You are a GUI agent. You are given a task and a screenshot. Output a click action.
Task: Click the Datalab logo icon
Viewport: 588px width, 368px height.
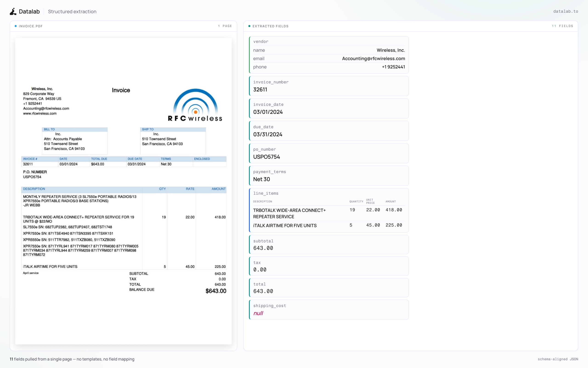pos(13,11)
